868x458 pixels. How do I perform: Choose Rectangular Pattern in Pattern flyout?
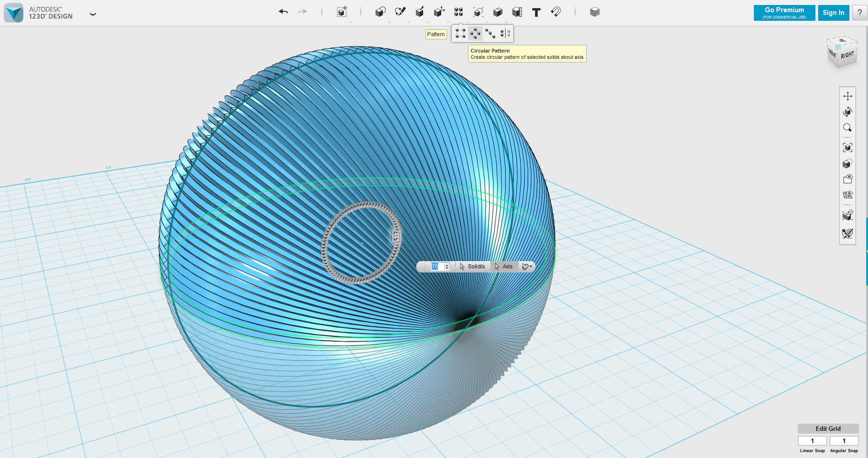(460, 33)
